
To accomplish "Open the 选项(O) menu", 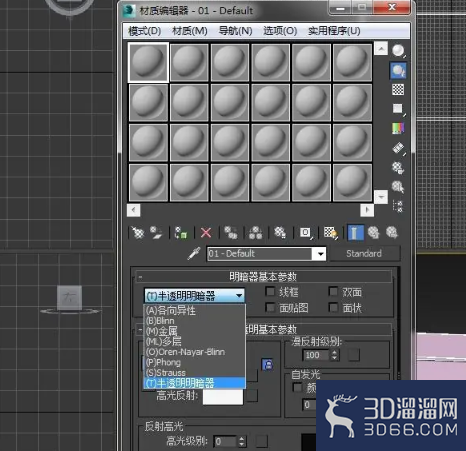I will pos(280,31).
